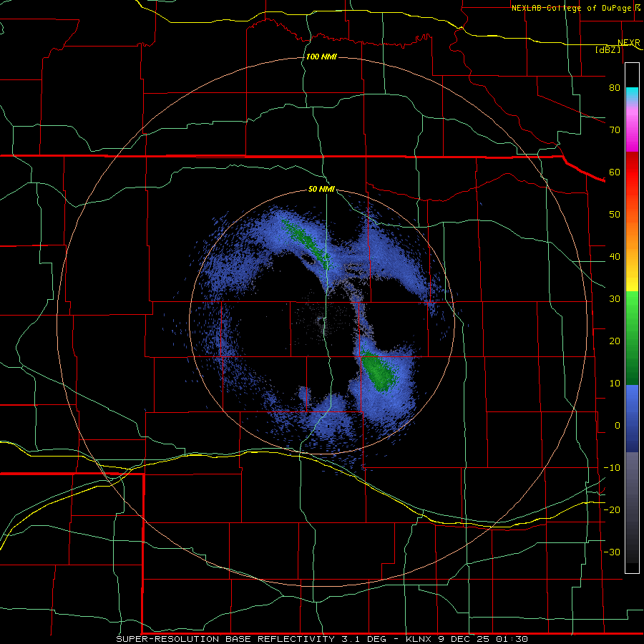The width and height of the screenshot is (644, 644).
Task: Click the -30 value on the dBZ scale
Action: [612, 552]
